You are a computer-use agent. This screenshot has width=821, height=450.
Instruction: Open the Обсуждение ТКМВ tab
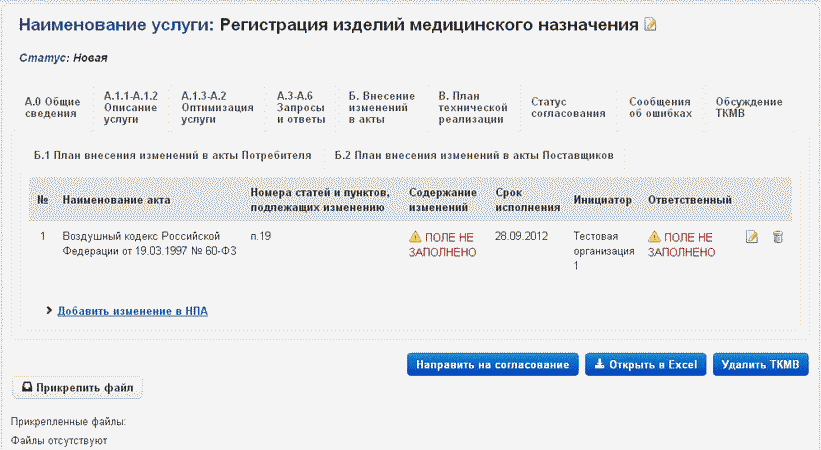click(x=749, y=108)
